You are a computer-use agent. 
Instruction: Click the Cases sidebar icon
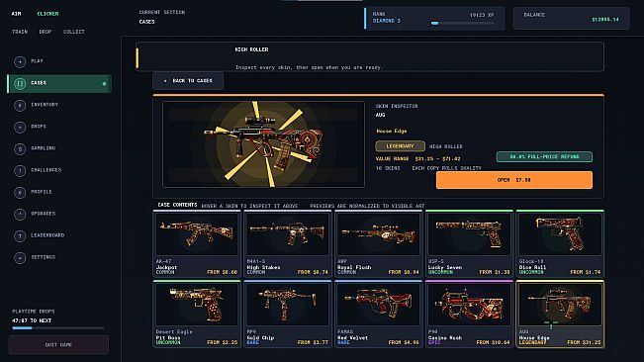[20, 83]
